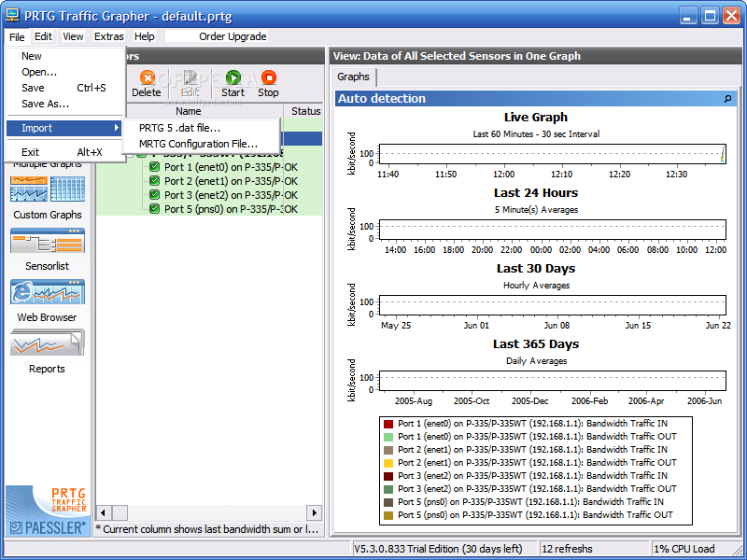Switch to the Graphs tab
Viewport: 747px width, 560px height.
point(353,77)
